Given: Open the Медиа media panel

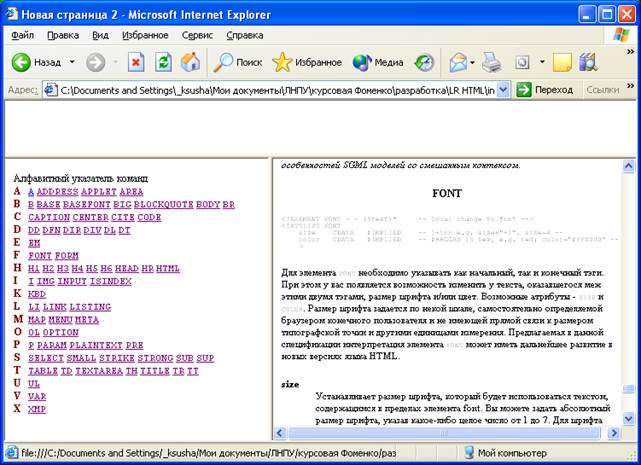Looking at the screenshot, I should pyautogui.click(x=378, y=62).
